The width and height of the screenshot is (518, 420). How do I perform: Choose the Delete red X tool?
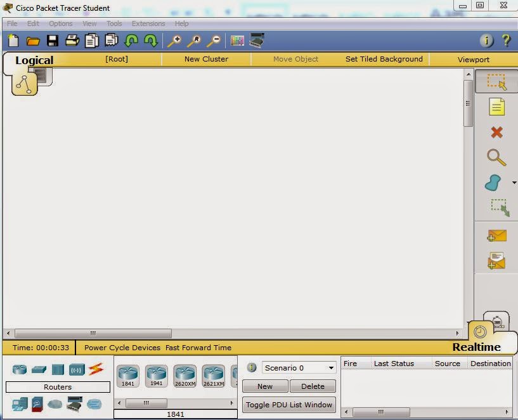tap(496, 133)
